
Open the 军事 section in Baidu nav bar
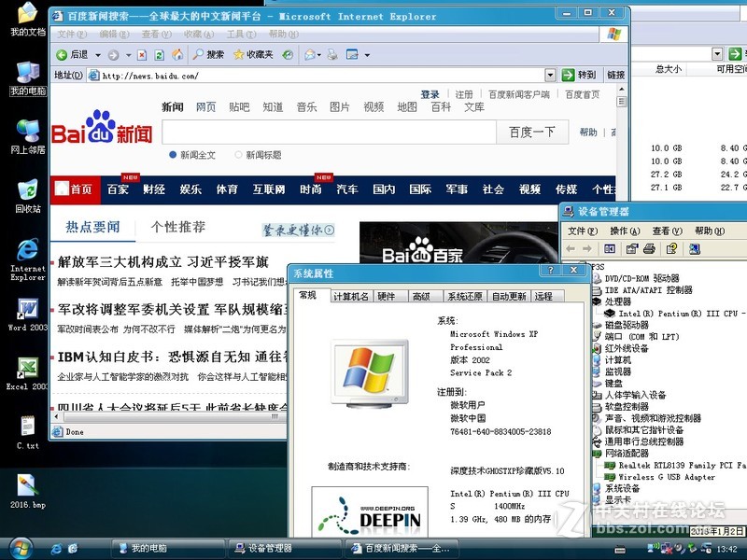coord(457,189)
